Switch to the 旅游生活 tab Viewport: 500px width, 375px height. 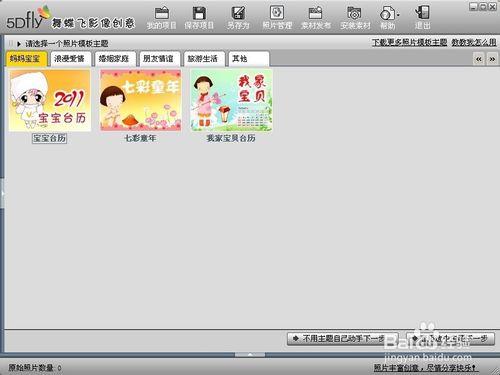[203, 59]
